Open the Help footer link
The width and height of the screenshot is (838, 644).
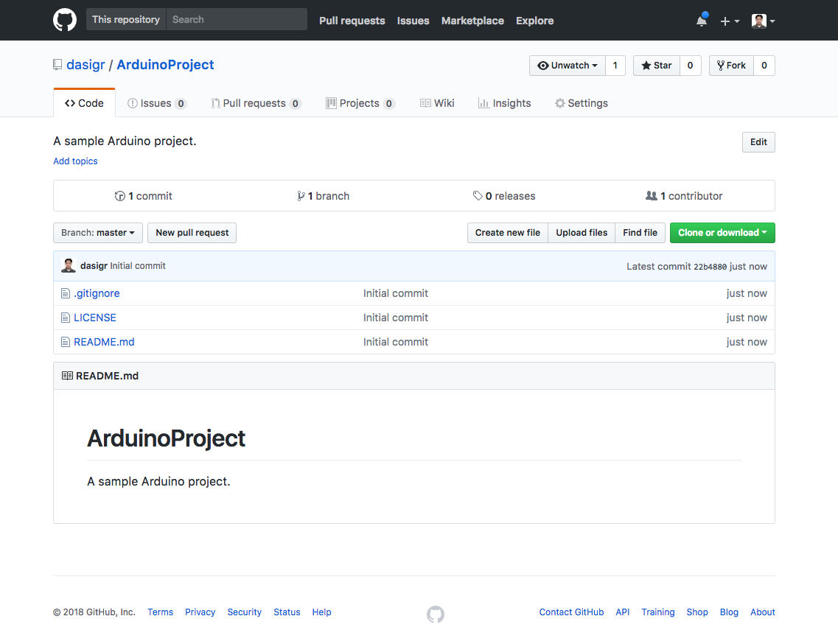(x=322, y=612)
